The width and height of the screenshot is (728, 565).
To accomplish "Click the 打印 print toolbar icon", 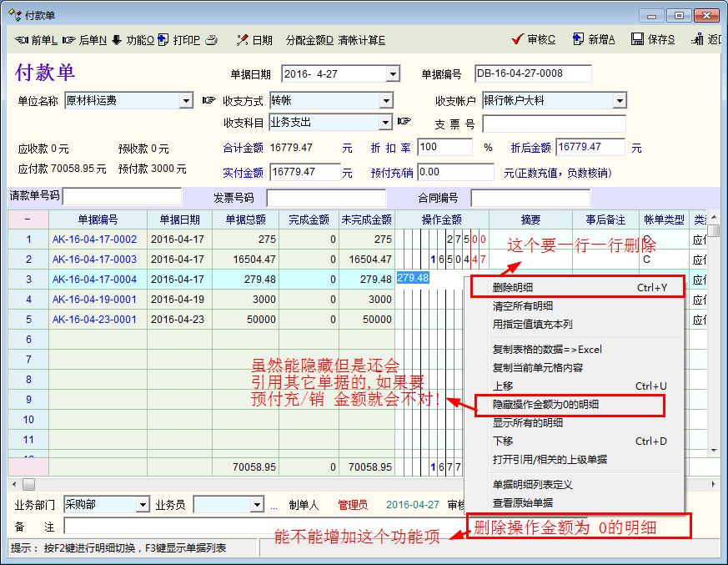I will (x=163, y=40).
